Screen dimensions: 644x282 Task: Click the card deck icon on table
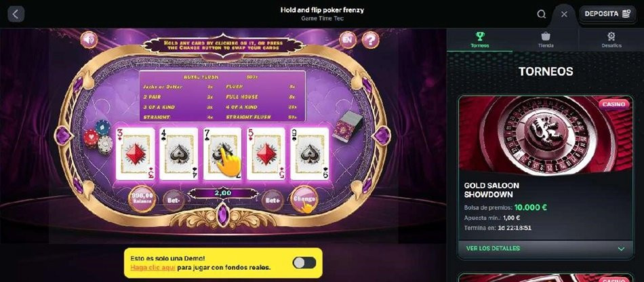pyautogui.click(x=349, y=126)
